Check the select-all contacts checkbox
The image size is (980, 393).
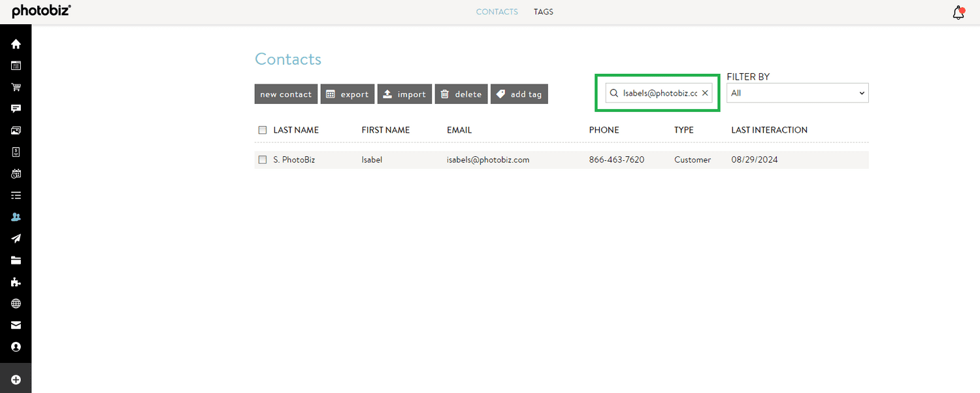coord(262,129)
